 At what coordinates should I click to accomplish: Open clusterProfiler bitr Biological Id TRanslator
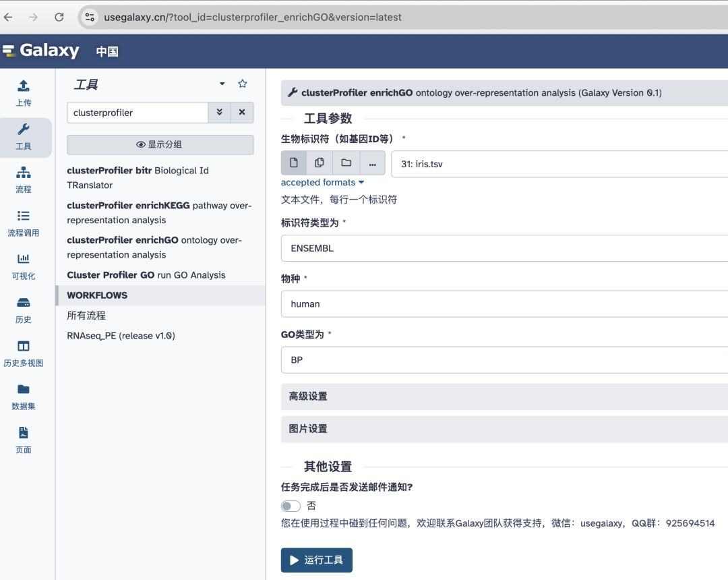point(138,178)
